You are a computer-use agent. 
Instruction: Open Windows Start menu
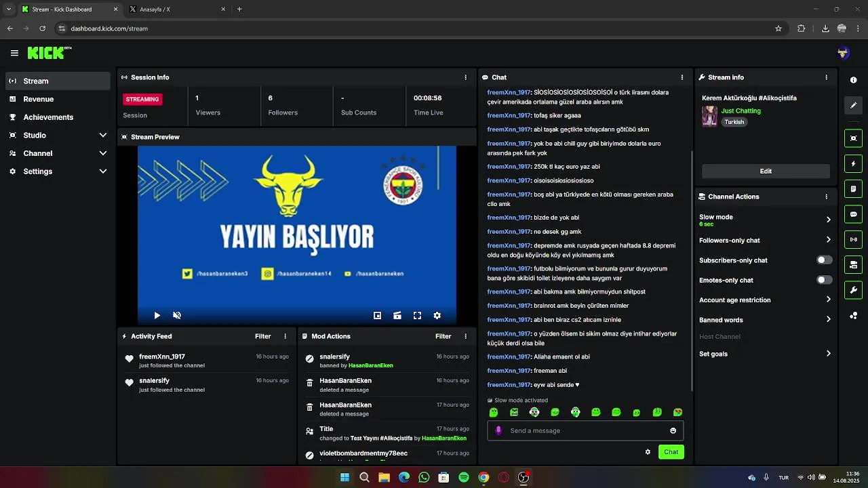click(344, 477)
